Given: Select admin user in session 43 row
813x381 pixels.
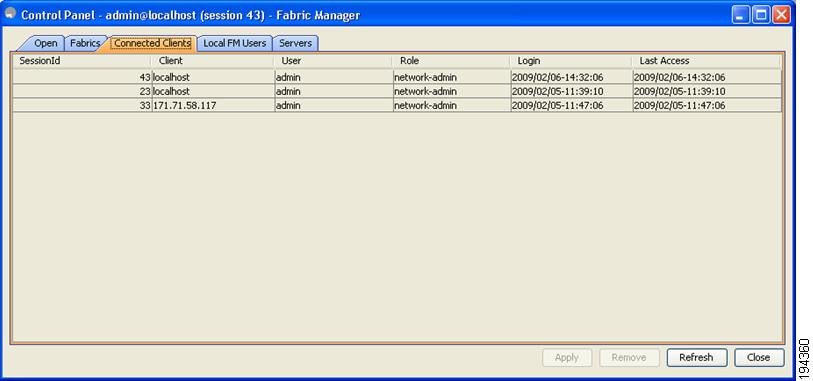Looking at the screenshot, I should pos(333,77).
